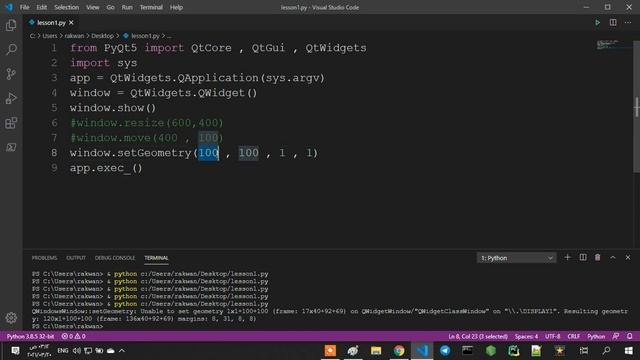Screen dimensions: 640x360
Task: Run Python file with play button
Action: coord(597,22)
